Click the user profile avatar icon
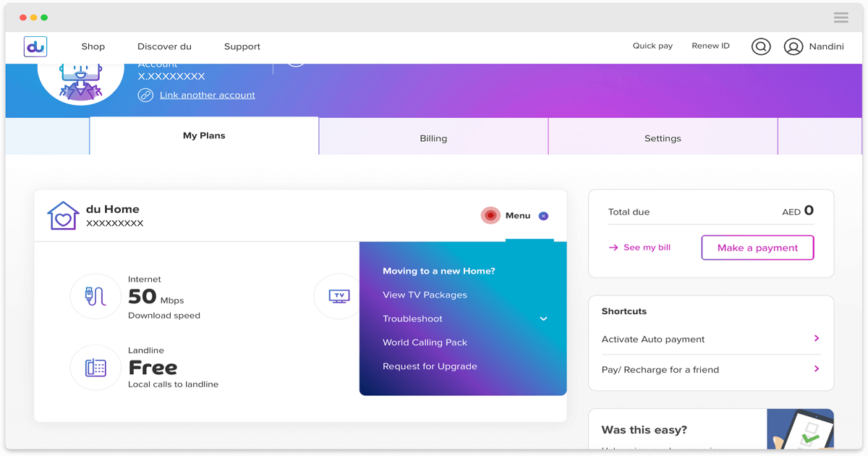Image resolution: width=868 pixels, height=456 pixels. tap(793, 46)
